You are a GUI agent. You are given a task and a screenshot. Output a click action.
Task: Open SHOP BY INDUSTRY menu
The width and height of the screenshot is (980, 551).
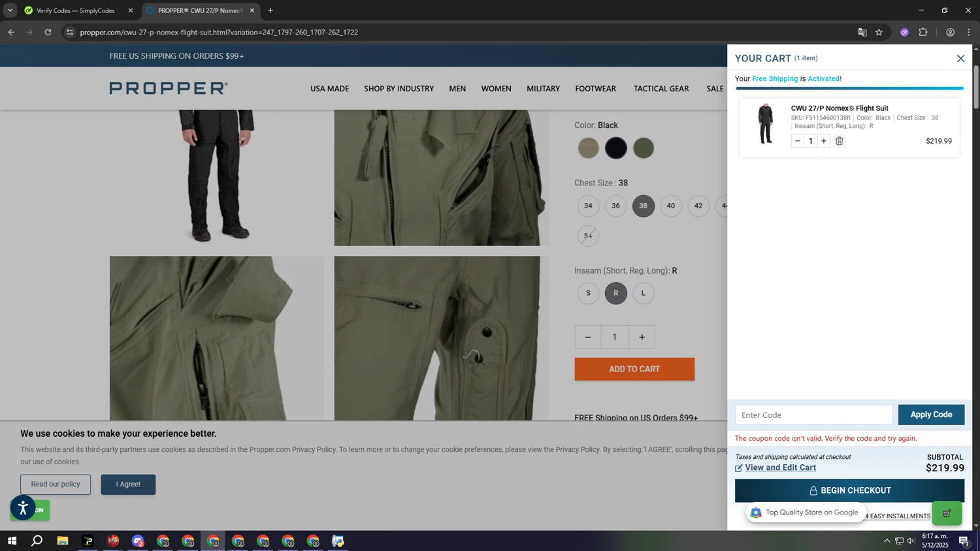point(399,89)
